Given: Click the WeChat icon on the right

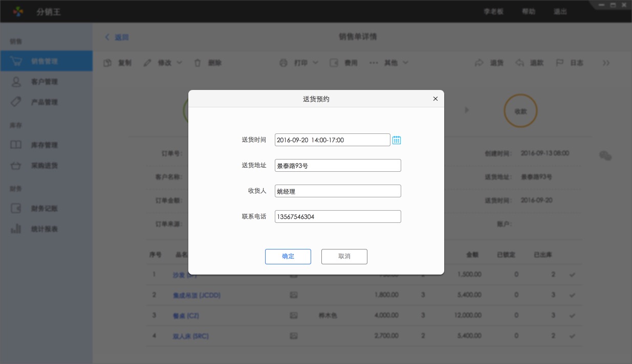Looking at the screenshot, I should pos(605,156).
